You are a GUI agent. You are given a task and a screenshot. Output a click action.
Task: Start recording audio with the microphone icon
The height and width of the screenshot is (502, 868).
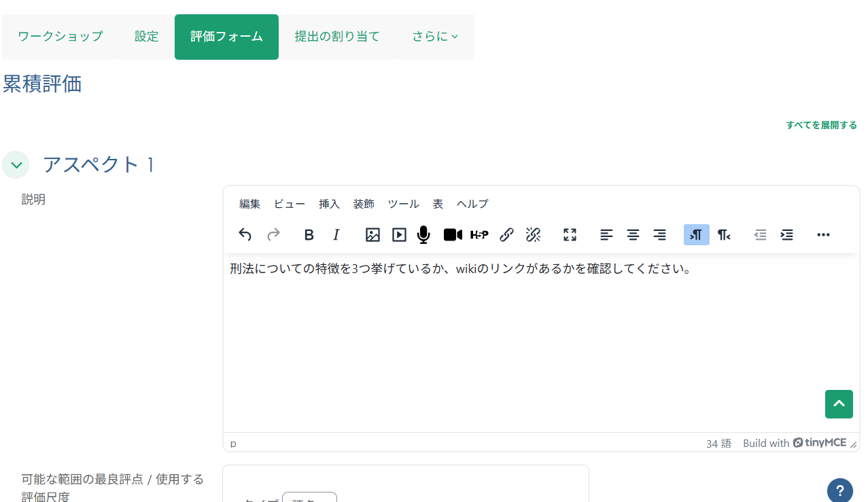point(423,234)
